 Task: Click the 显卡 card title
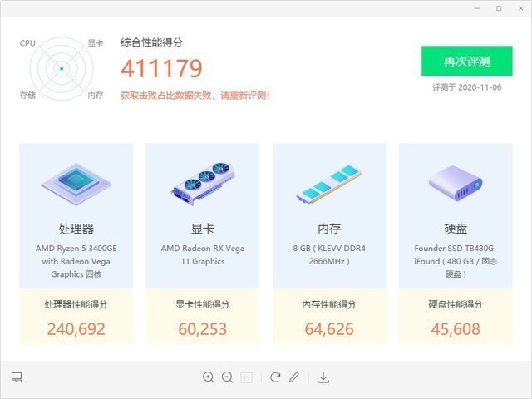203,229
